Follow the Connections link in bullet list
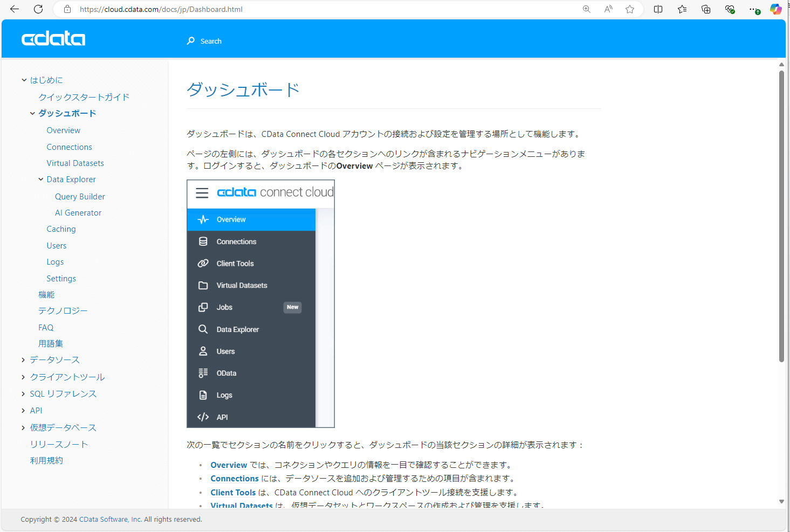790x532 pixels. 235,479
